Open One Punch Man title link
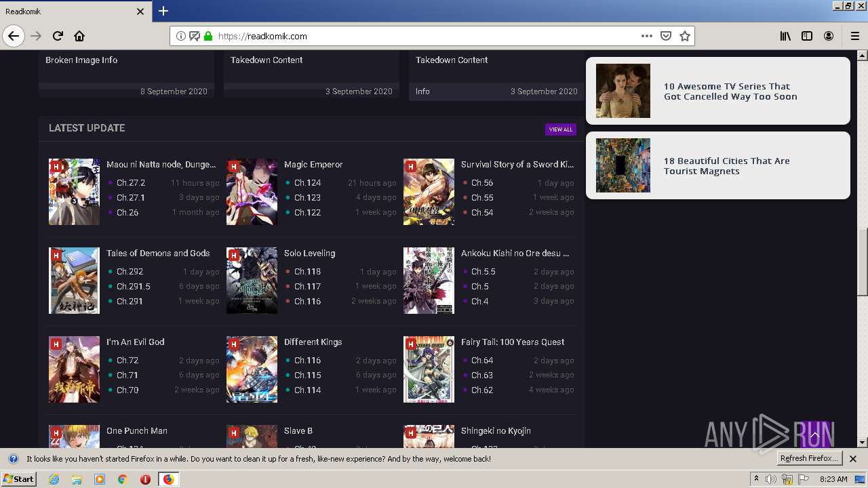This screenshot has width=868, height=488. 137,431
